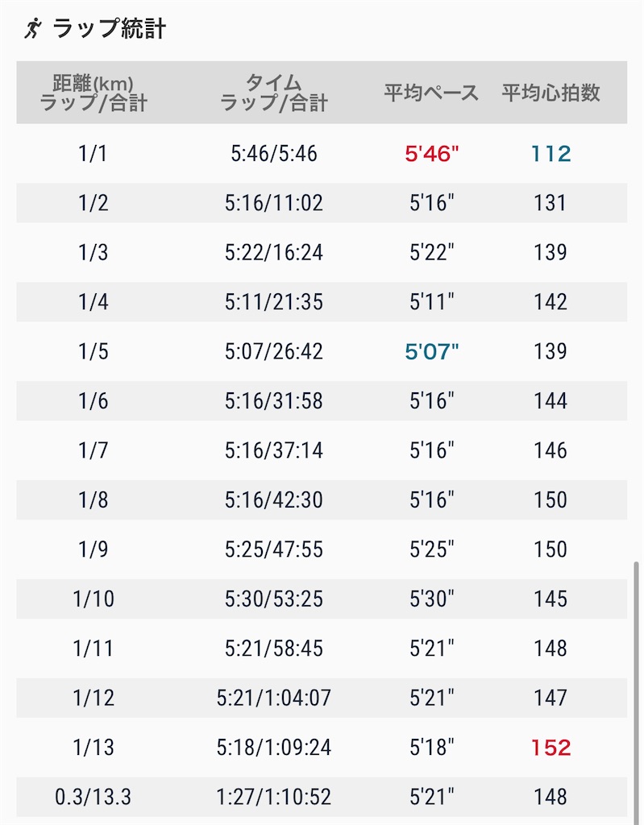Click the ラップ統計 section title
Image resolution: width=644 pixels, height=825 pixels.
coord(110,30)
